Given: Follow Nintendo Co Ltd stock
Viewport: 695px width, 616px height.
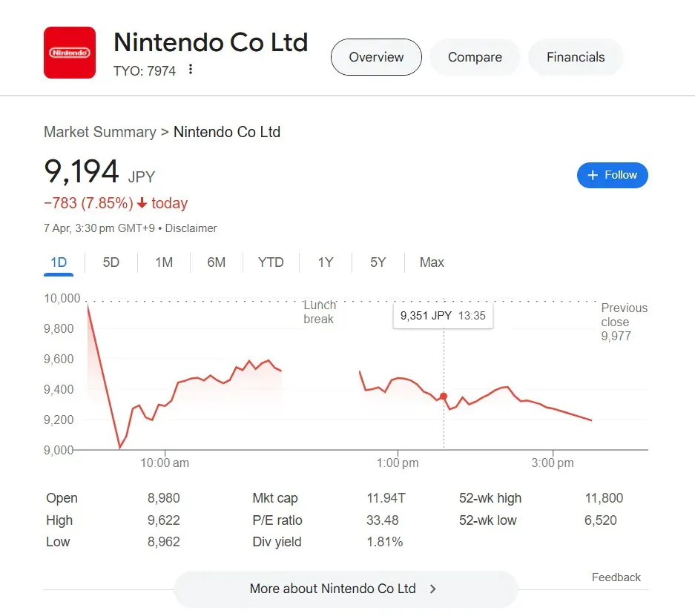Looking at the screenshot, I should (x=612, y=176).
